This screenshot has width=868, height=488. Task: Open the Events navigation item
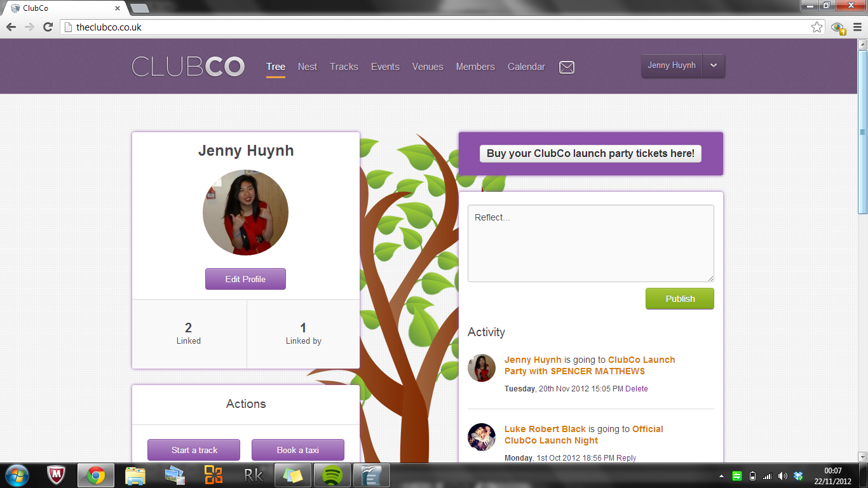click(385, 67)
